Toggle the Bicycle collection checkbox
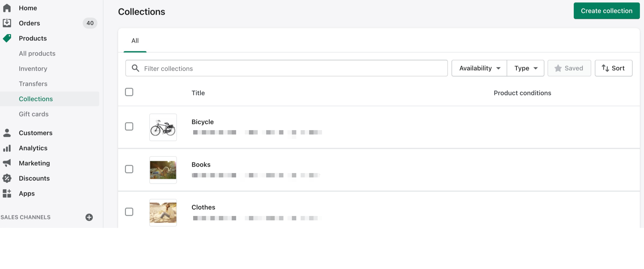 pyautogui.click(x=129, y=126)
